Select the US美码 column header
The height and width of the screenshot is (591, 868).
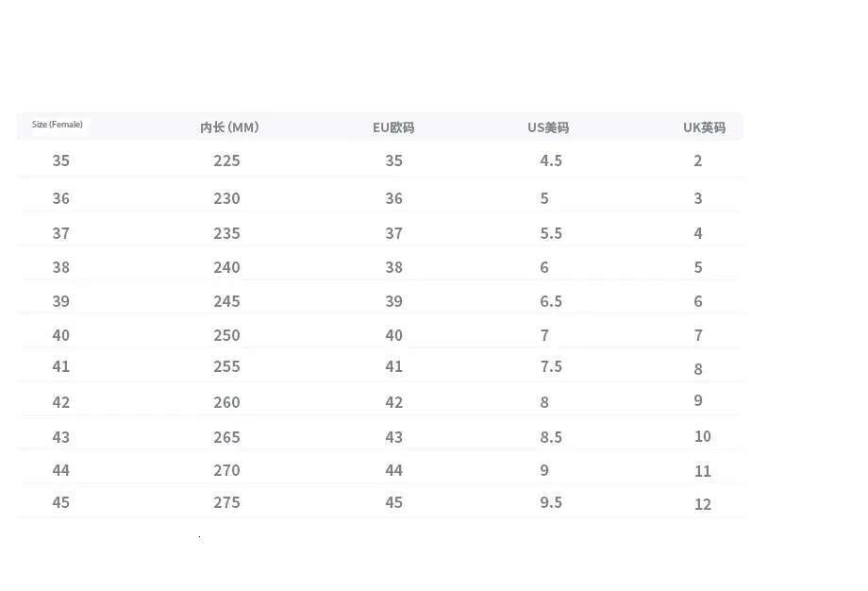(x=548, y=127)
